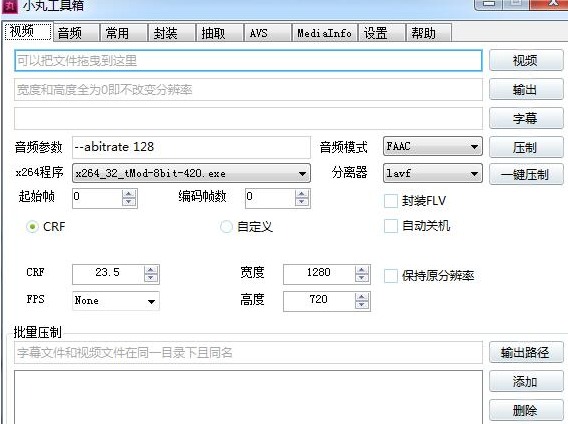Open the 分离器 lavf dropdown
Image resolution: width=568 pixels, height=424 pixels.
pyautogui.click(x=433, y=173)
